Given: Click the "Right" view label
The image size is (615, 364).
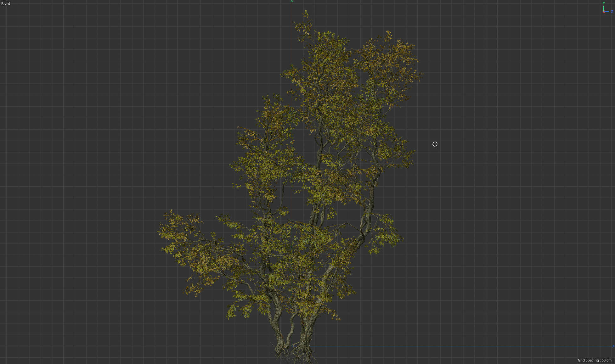Looking at the screenshot, I should [6, 3].
